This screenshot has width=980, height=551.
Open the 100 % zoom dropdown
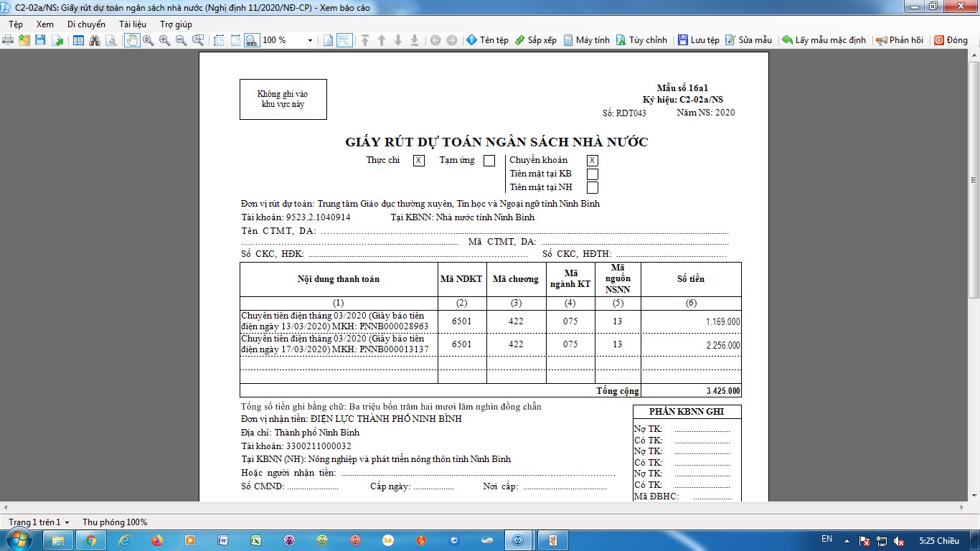[310, 41]
